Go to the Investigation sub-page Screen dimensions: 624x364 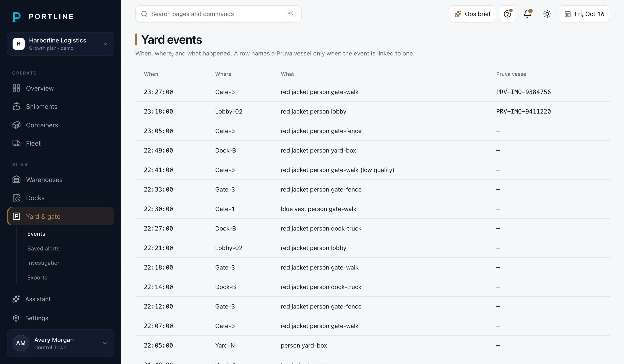[44, 263]
